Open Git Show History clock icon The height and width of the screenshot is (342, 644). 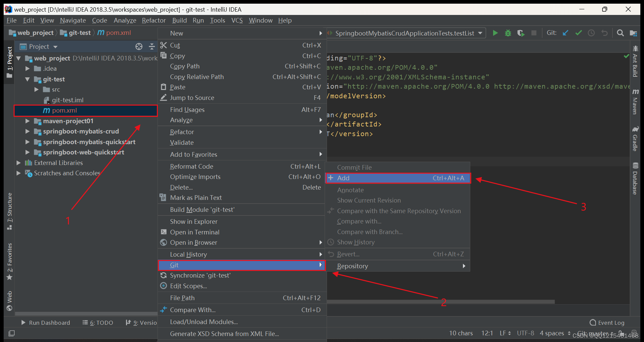pyautogui.click(x=591, y=33)
